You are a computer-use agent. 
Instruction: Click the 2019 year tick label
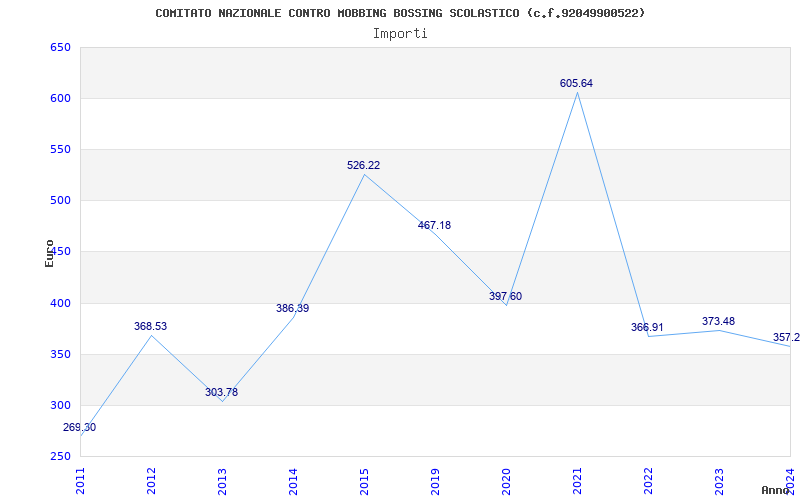435,481
